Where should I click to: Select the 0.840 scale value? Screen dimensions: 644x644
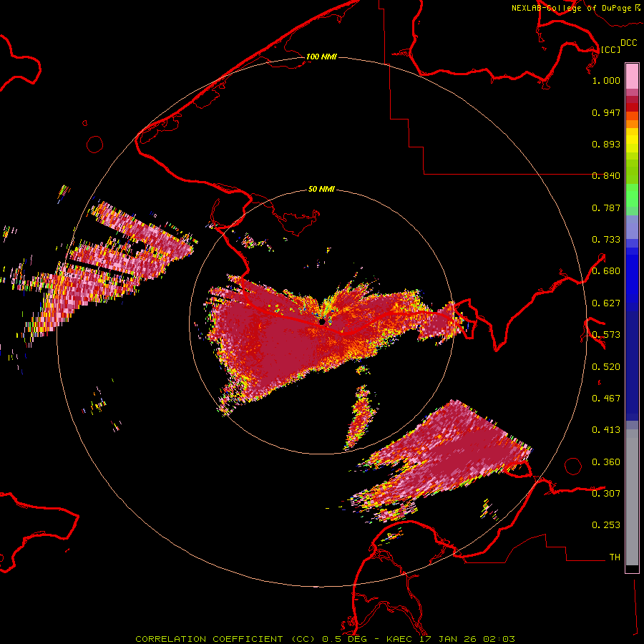pos(606,176)
